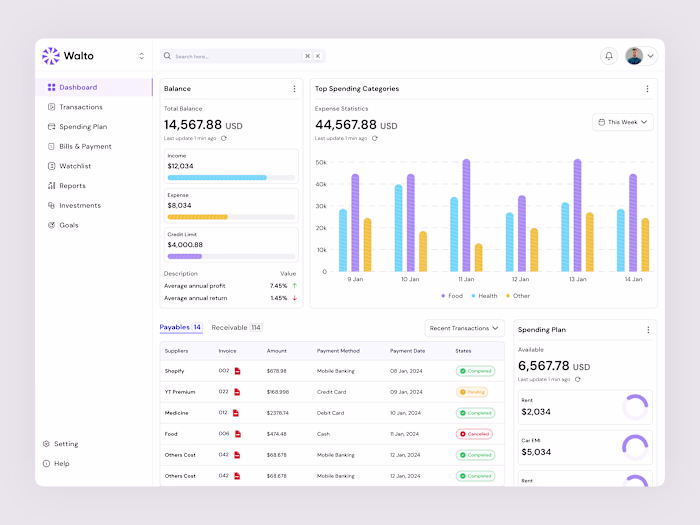Click the Help icon
This screenshot has height=525, width=700.
click(46, 463)
